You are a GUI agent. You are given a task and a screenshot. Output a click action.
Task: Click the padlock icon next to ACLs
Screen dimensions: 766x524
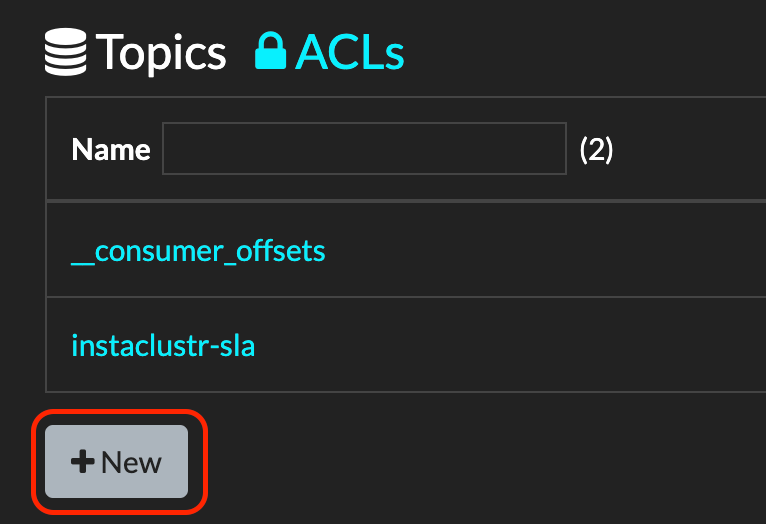click(x=270, y=51)
